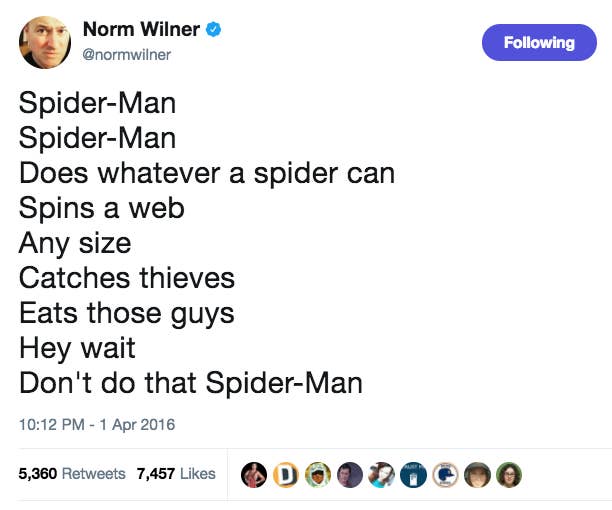612x510 pixels.
Task: Click the wrestler avatar with black background
Action: pos(255,474)
